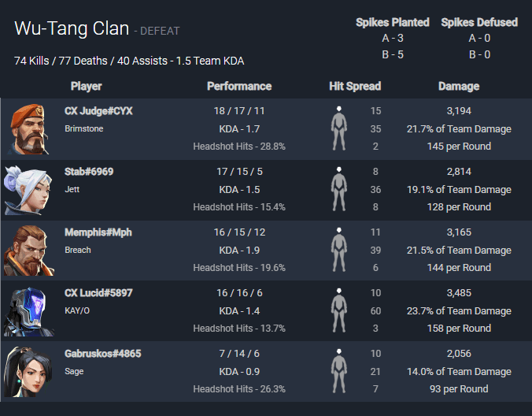
Task: Open Gabruskos#4865 player profile
Action: pos(103,354)
